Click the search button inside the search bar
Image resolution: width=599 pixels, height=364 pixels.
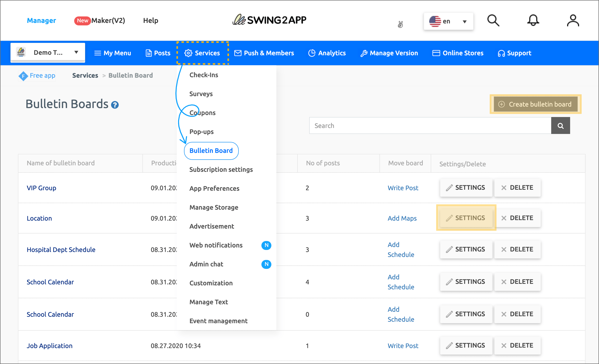pyautogui.click(x=560, y=125)
